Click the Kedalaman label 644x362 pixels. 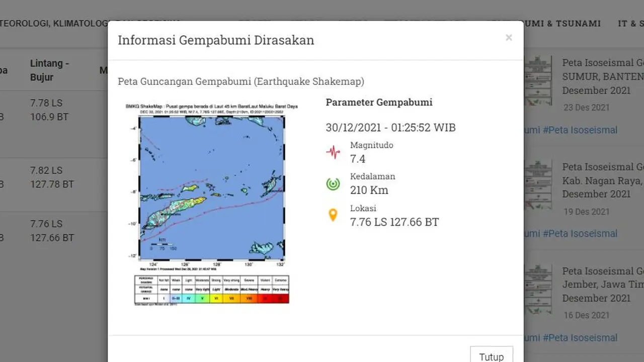point(373,176)
